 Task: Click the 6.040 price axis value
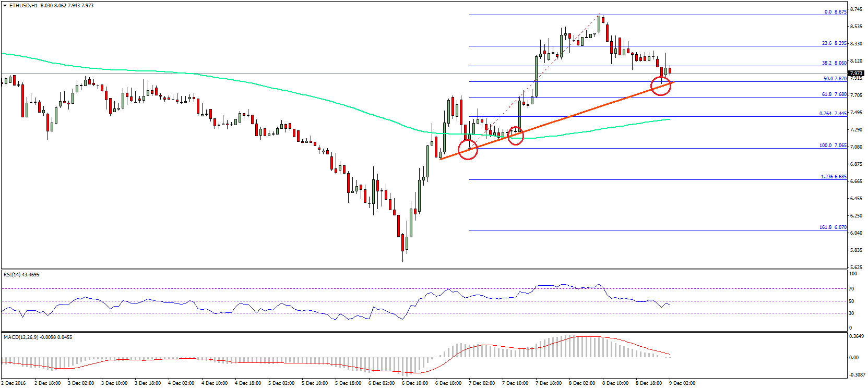pyautogui.click(x=856, y=233)
